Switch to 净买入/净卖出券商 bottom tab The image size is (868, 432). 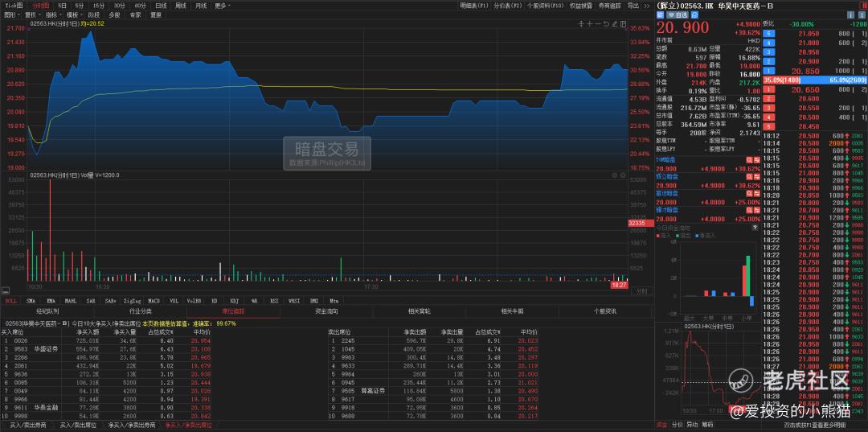coord(131,426)
